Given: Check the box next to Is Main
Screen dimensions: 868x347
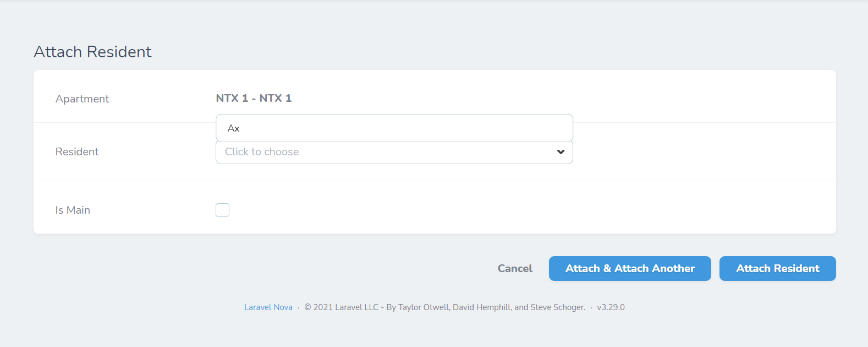Looking at the screenshot, I should coord(222,210).
